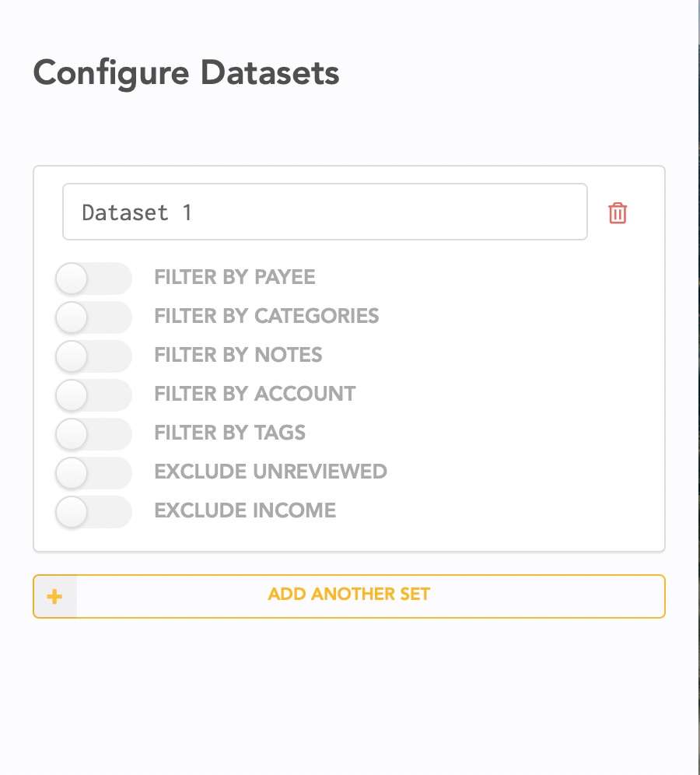700x775 pixels.
Task: Click the FILTER BY TAGS label text
Action: click(229, 433)
